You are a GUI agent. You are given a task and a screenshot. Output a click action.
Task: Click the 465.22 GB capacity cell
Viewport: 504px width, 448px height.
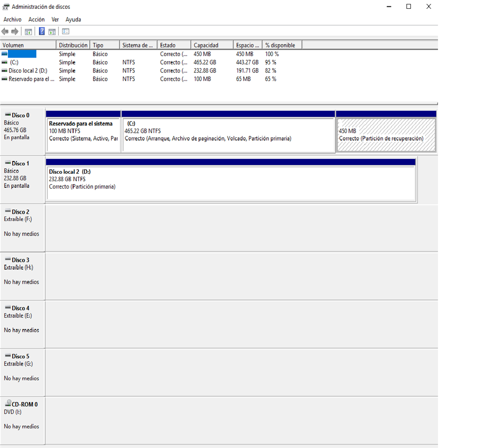tap(205, 63)
